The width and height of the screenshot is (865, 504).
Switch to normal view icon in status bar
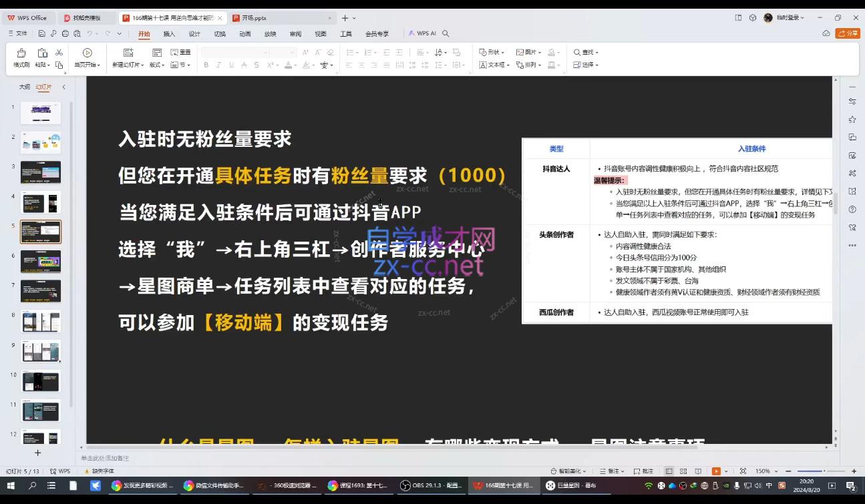(x=669, y=471)
